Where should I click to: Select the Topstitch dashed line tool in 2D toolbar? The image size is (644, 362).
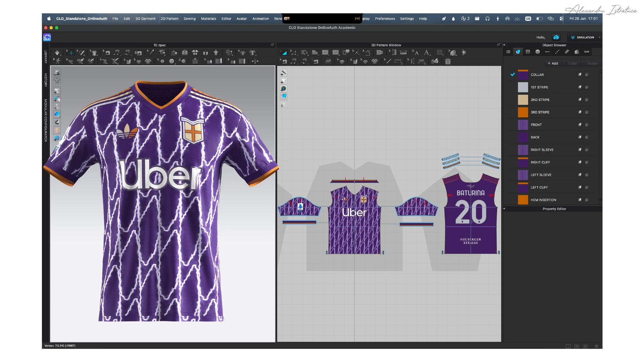tap(398, 61)
